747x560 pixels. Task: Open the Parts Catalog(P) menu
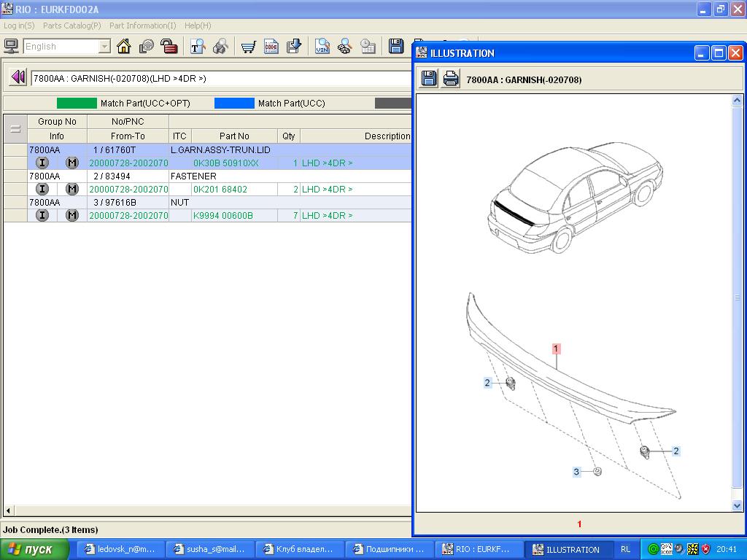[71, 26]
